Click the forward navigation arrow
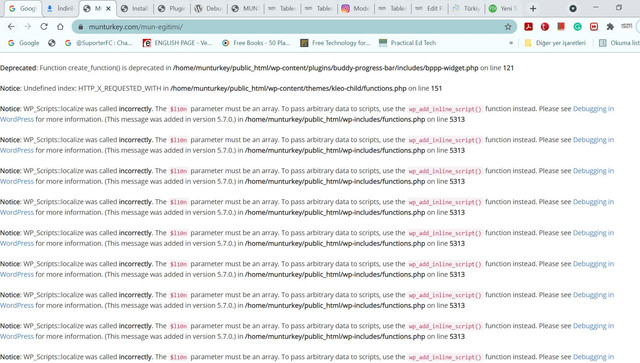The height and width of the screenshot is (363, 640). tap(27, 27)
